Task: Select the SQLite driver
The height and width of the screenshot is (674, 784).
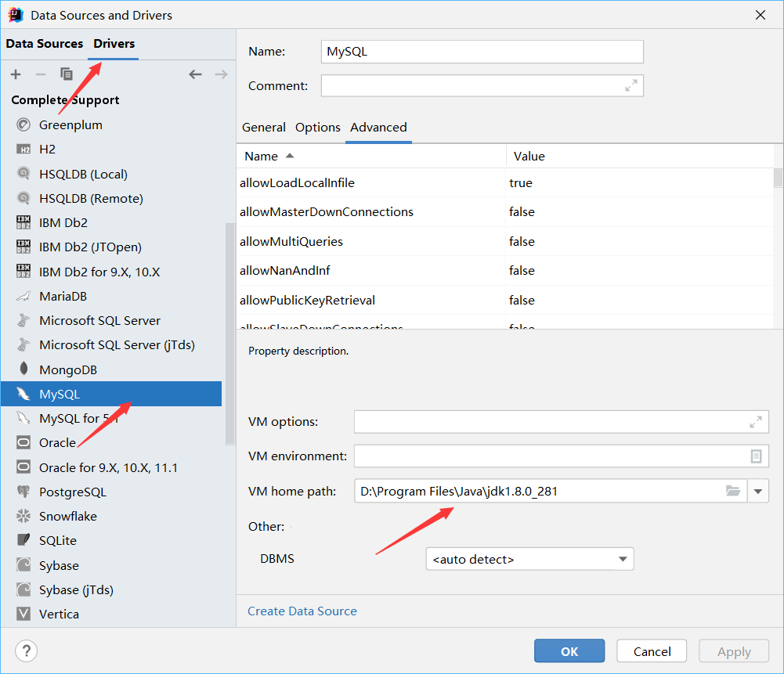Action: pos(111,541)
